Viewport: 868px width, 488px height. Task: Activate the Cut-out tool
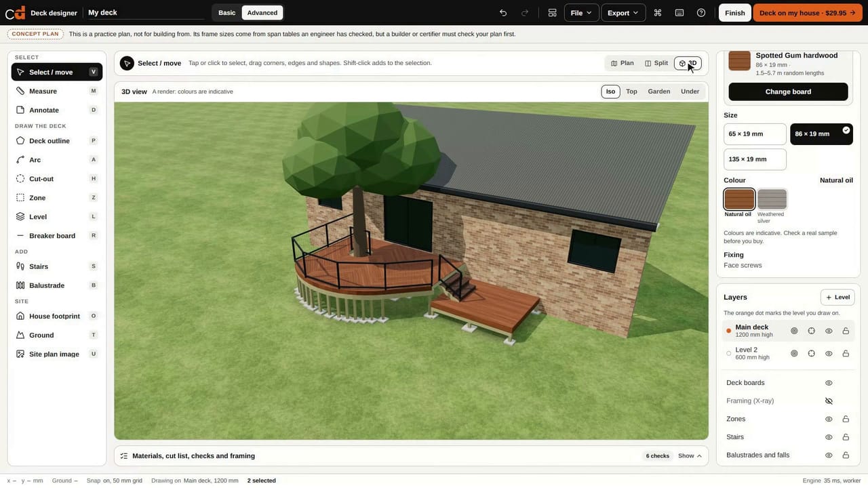pos(57,179)
